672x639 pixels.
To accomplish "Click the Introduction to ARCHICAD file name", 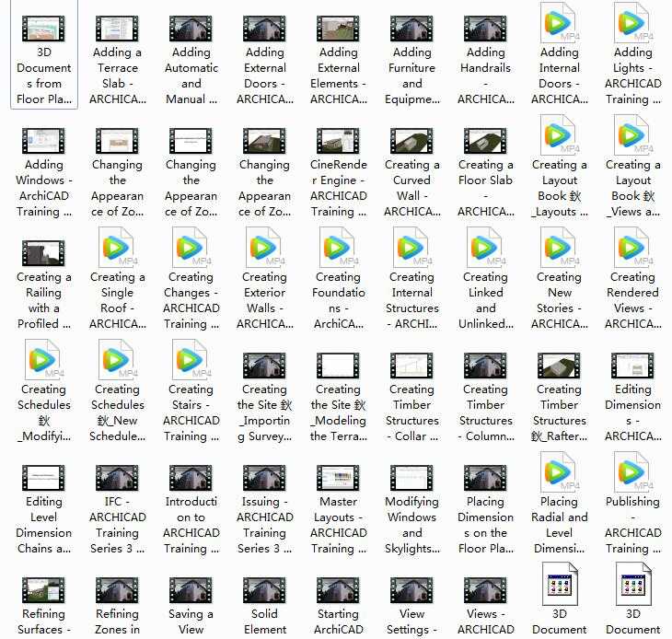I will 191,525.
